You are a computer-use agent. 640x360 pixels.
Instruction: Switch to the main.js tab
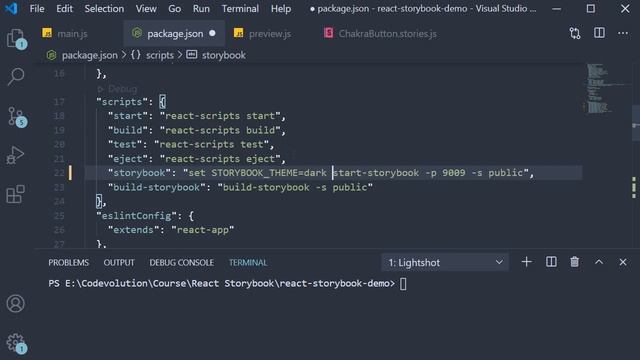[x=71, y=33]
